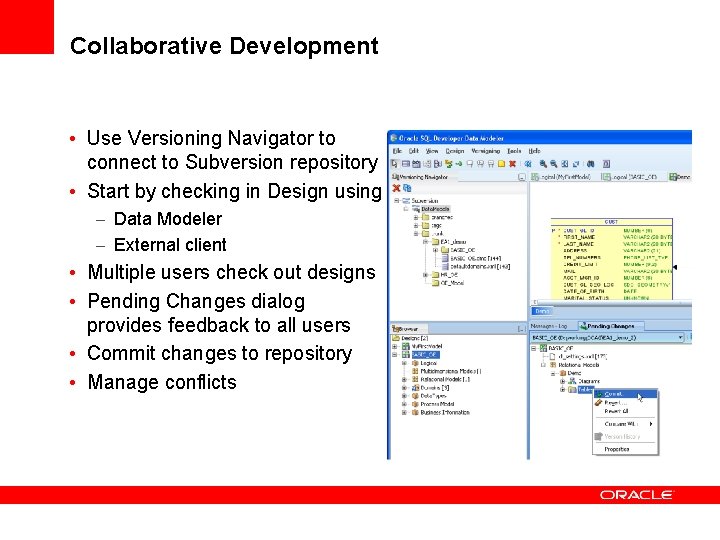
Task: Click the Select arrow tool in toolbar
Action: coord(394,163)
